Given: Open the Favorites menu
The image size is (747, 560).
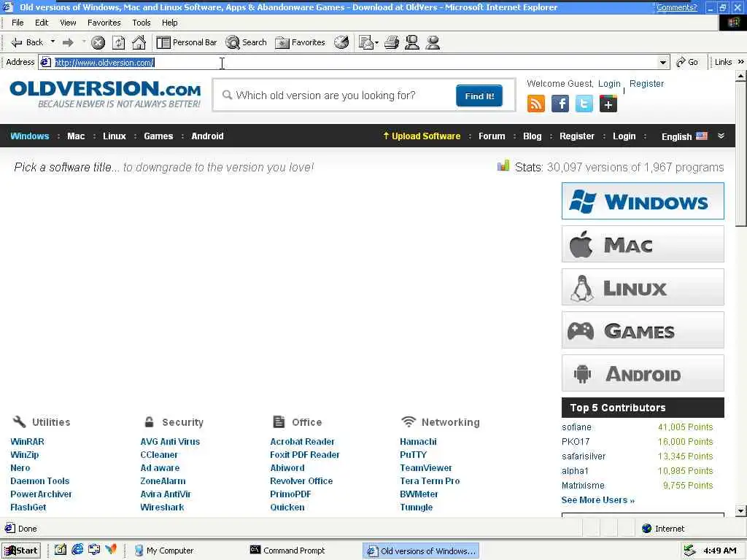Looking at the screenshot, I should click(x=104, y=23).
